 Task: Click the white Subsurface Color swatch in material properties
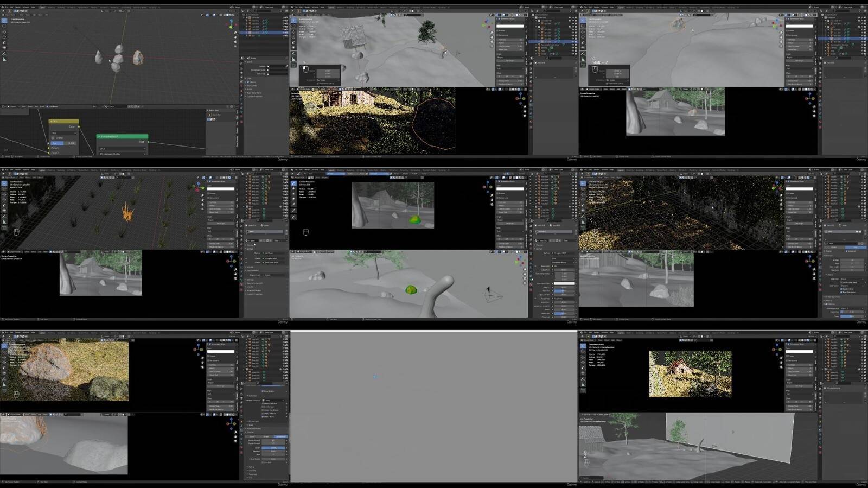point(564,284)
